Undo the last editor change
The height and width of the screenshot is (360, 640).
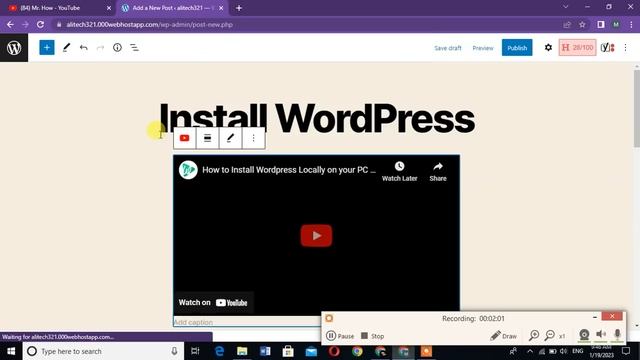coord(84,48)
